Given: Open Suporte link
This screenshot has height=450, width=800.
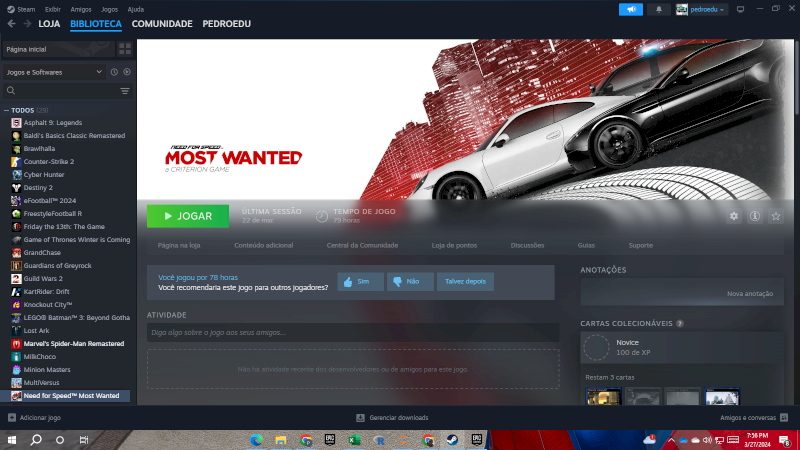Looking at the screenshot, I should (x=640, y=245).
